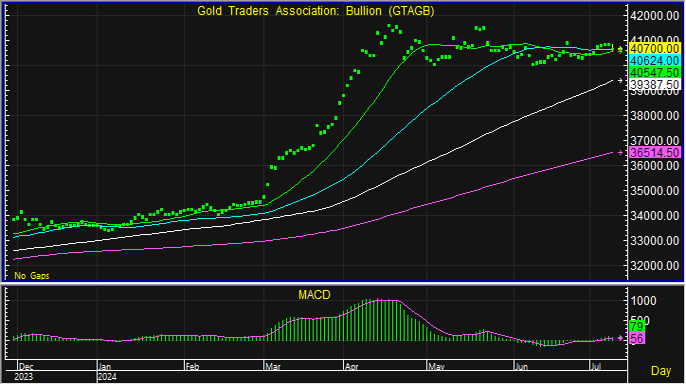The height and width of the screenshot is (385, 686).
Task: Jump to May on the time axis
Action: coord(436,367)
